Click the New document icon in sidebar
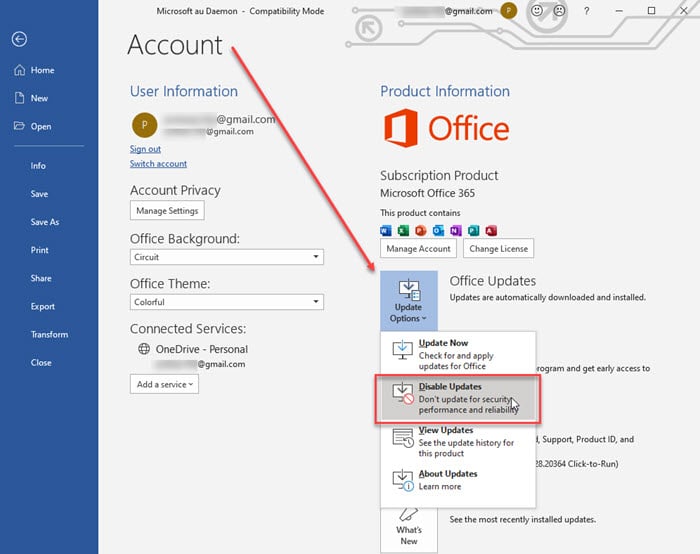The image size is (700, 554). tap(19, 98)
